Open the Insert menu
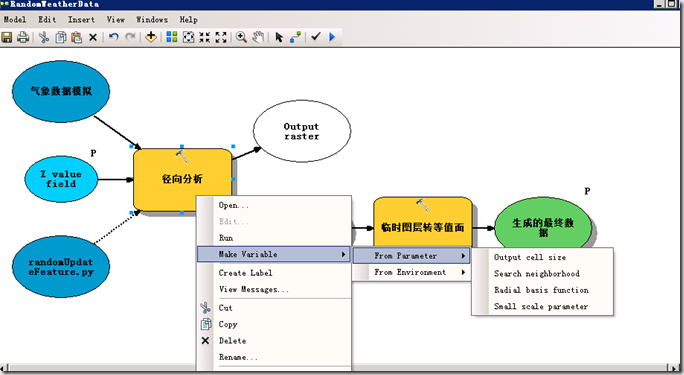This screenshot has width=684, height=375. pyautogui.click(x=81, y=20)
